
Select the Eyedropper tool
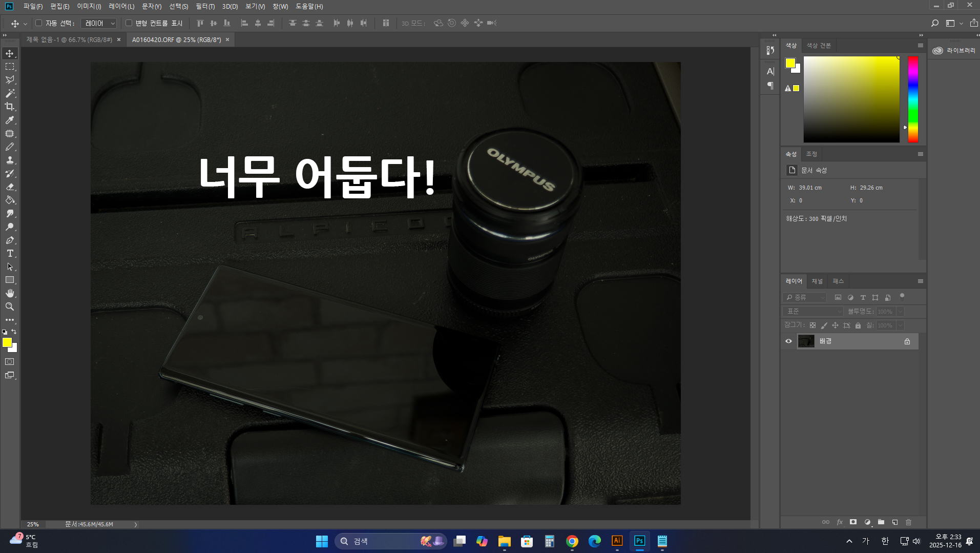pyautogui.click(x=10, y=120)
